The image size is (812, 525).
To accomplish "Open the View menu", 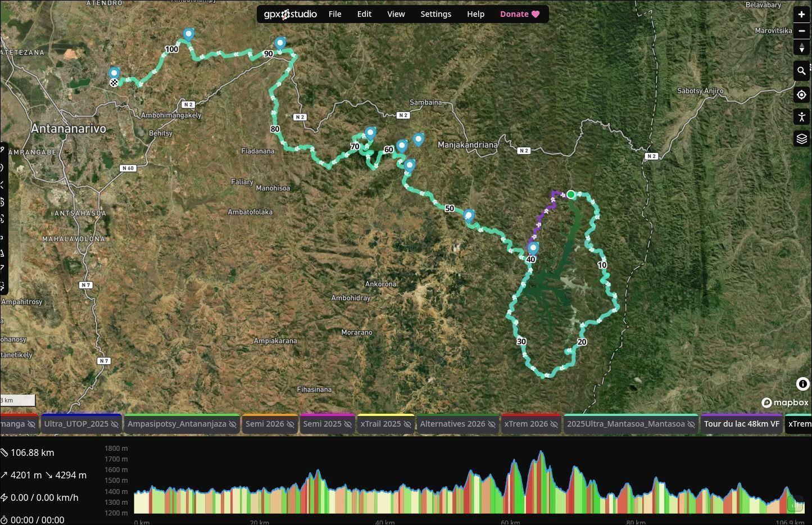I will pos(396,14).
